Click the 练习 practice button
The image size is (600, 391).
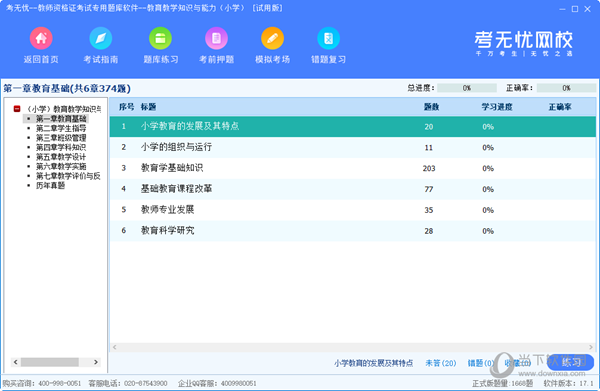571,362
